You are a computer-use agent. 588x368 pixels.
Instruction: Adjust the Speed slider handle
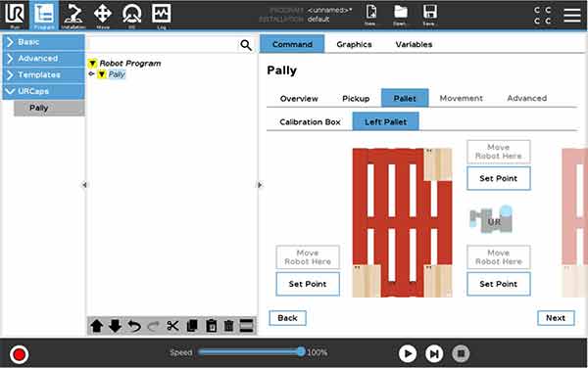pos(301,352)
